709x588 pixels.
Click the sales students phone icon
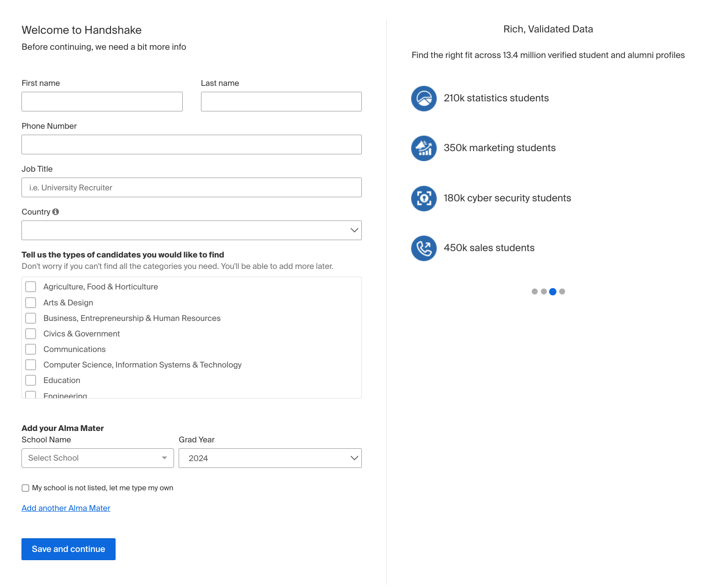tap(423, 248)
